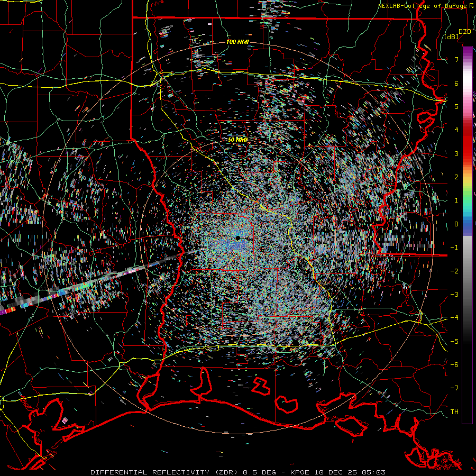Click the 0 dB tick label on the color scale

(x=456, y=224)
